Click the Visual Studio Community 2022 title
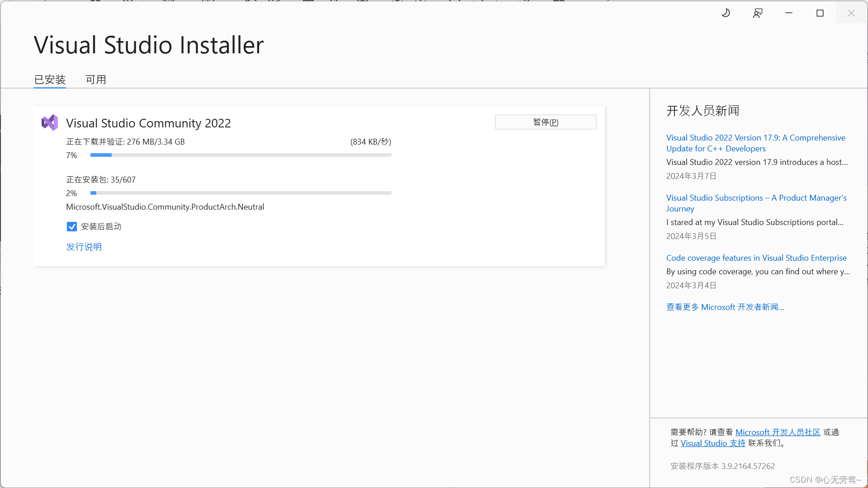Image resolution: width=868 pixels, height=488 pixels. click(x=148, y=123)
